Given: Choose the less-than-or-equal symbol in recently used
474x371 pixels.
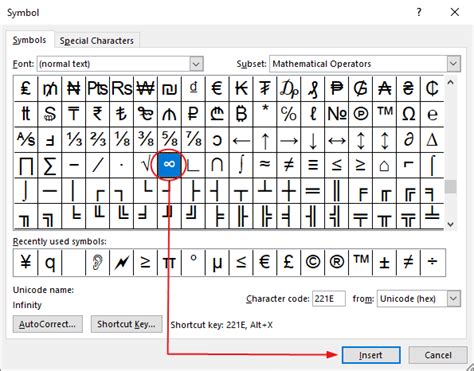Looking at the screenshot, I should click(x=241, y=262).
